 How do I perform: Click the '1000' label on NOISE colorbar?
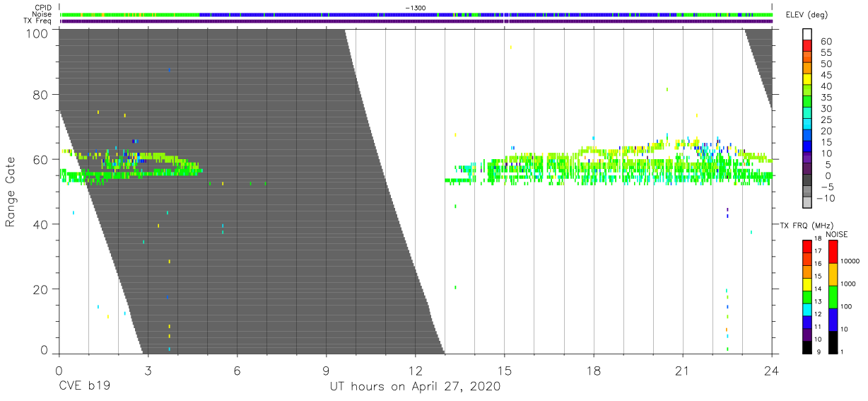(850, 284)
